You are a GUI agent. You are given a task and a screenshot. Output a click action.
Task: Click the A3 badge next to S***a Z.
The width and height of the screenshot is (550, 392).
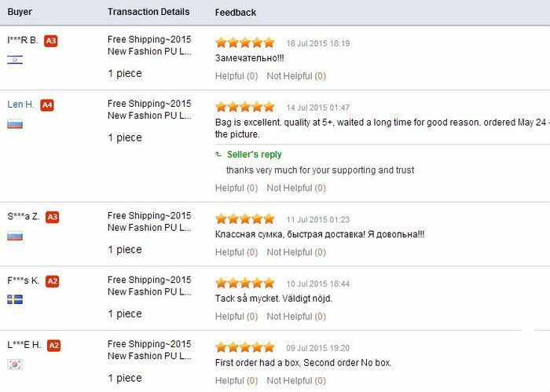coord(53,217)
